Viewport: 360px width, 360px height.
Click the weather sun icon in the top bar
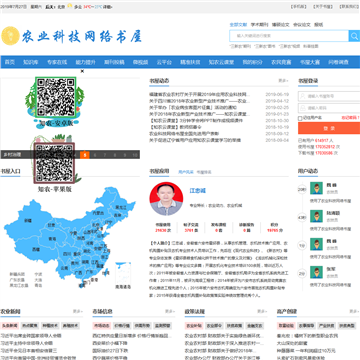tap(69, 6)
